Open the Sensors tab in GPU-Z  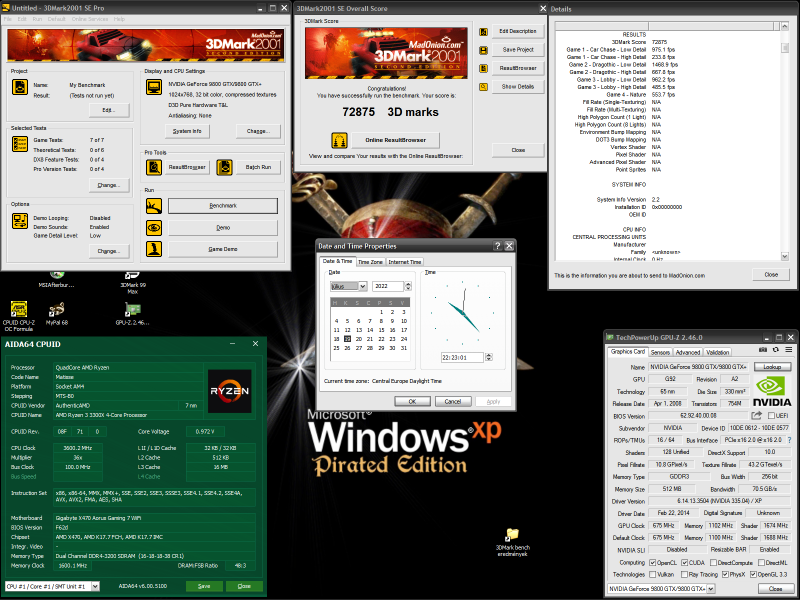tap(660, 353)
